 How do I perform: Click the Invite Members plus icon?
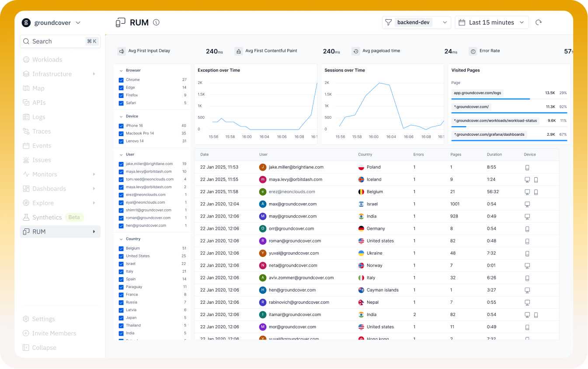pos(26,333)
